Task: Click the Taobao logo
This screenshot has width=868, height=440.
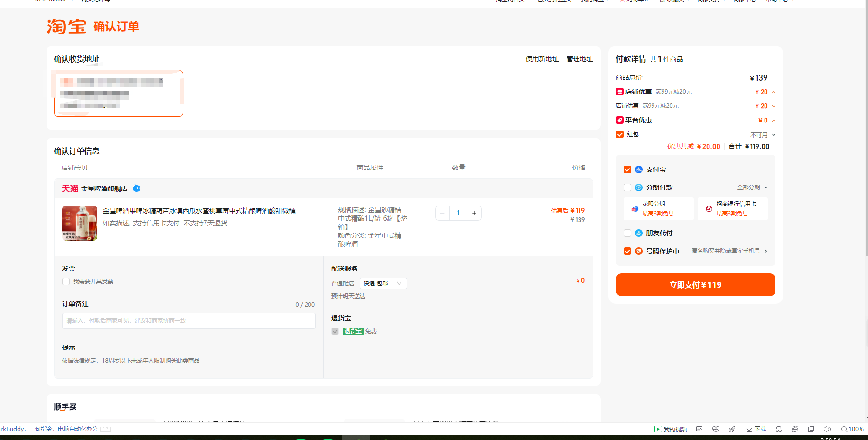Action: (x=66, y=27)
